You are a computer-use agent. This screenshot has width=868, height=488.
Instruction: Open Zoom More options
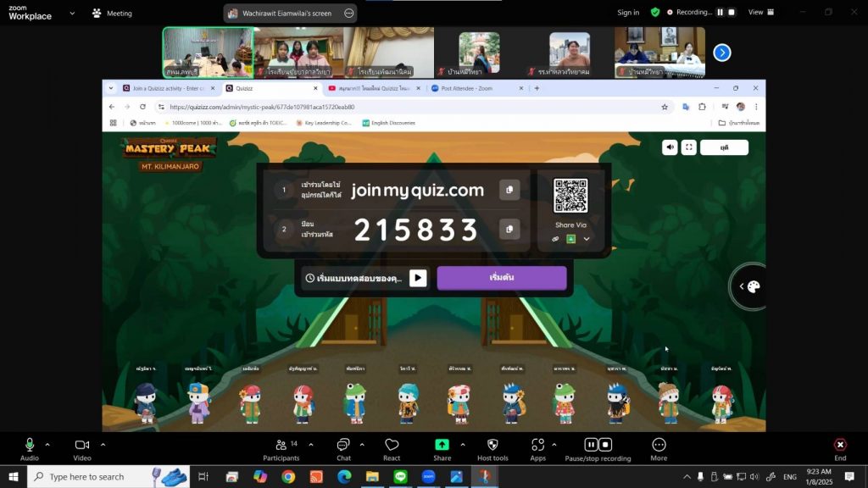pos(659,449)
